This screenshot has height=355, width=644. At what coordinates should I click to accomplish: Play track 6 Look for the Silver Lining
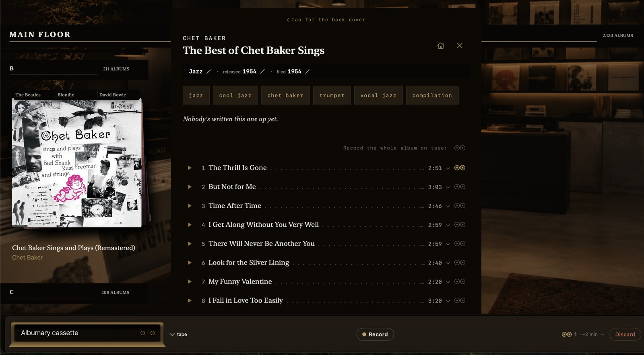(190, 263)
